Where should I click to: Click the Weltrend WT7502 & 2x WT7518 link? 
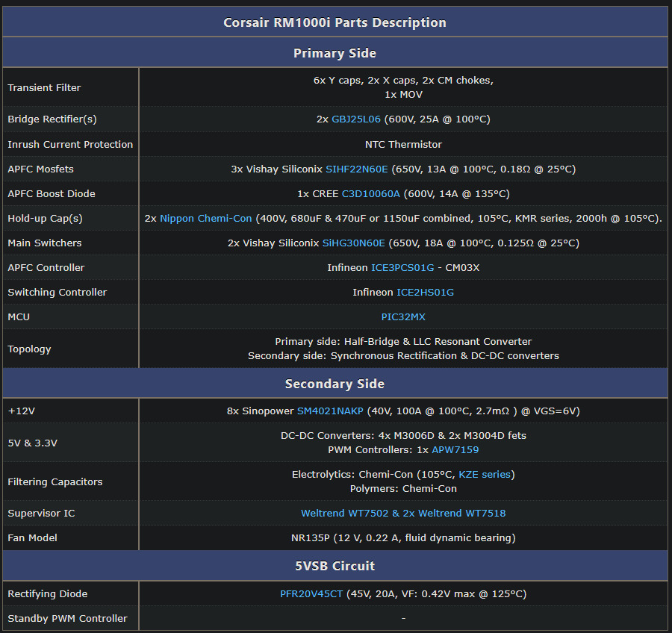[403, 514]
